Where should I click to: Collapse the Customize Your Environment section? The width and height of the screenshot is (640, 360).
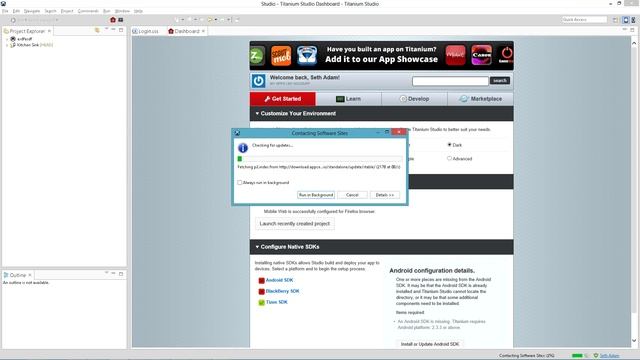coord(257,113)
